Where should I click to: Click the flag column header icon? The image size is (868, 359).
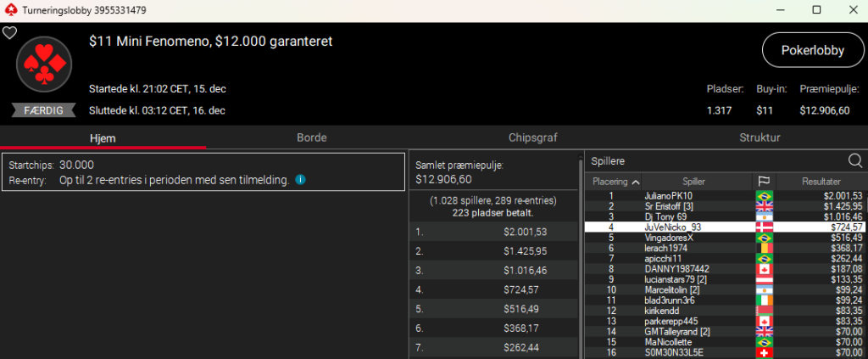pyautogui.click(x=765, y=182)
